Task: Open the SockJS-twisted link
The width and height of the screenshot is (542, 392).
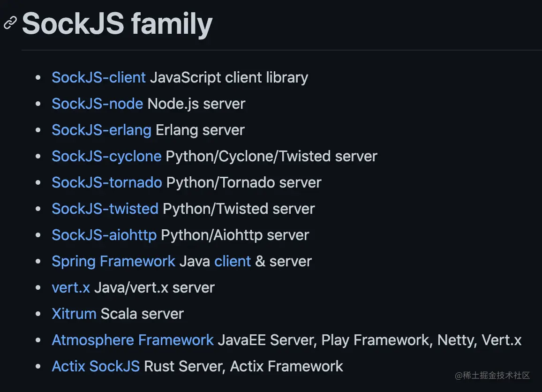Action: coord(105,209)
